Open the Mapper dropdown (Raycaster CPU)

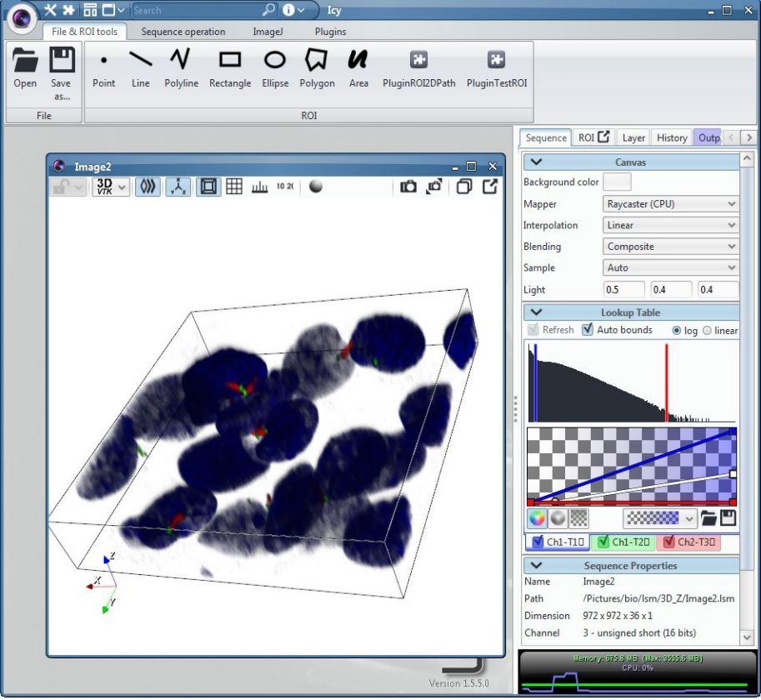coord(670,203)
